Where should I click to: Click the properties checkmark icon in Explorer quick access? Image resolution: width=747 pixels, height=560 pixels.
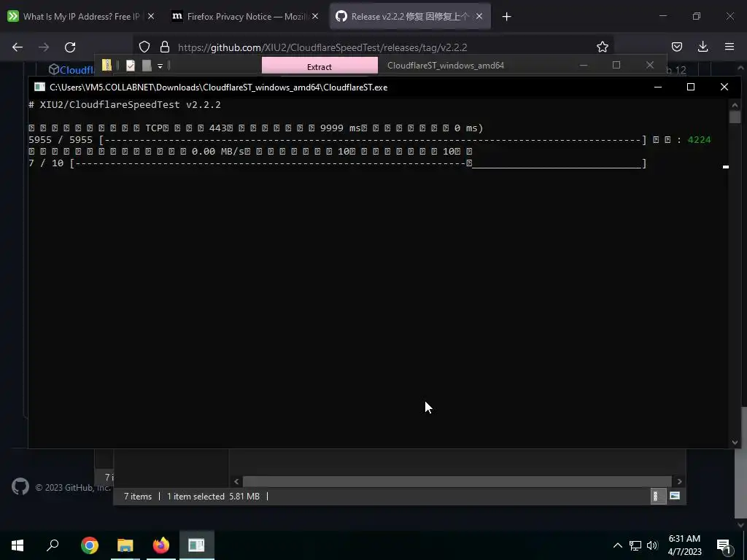pyautogui.click(x=131, y=65)
